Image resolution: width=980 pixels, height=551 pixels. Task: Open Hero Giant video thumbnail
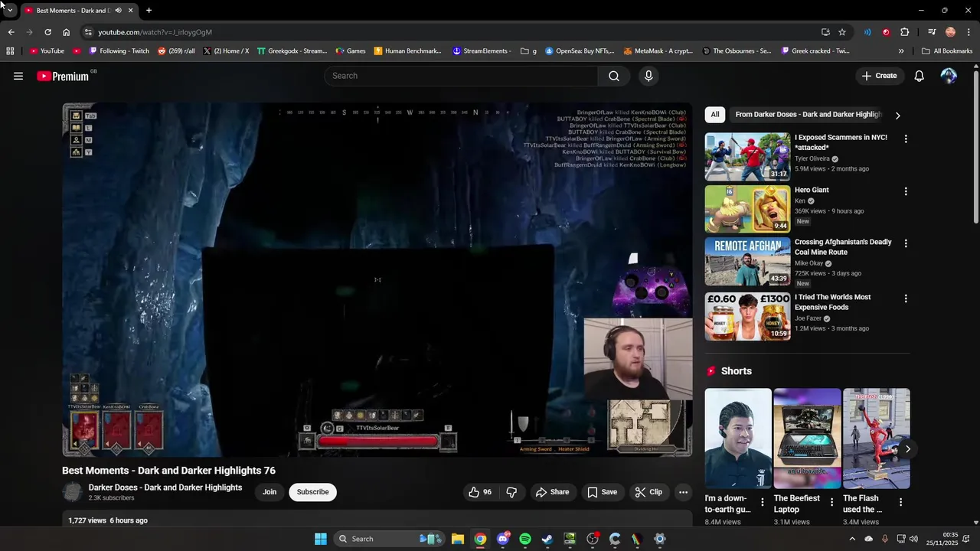747,209
